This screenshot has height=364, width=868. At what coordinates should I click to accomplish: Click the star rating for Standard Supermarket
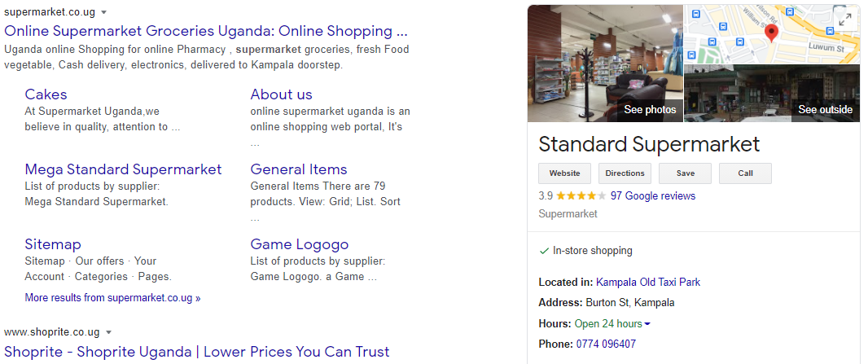point(581,196)
